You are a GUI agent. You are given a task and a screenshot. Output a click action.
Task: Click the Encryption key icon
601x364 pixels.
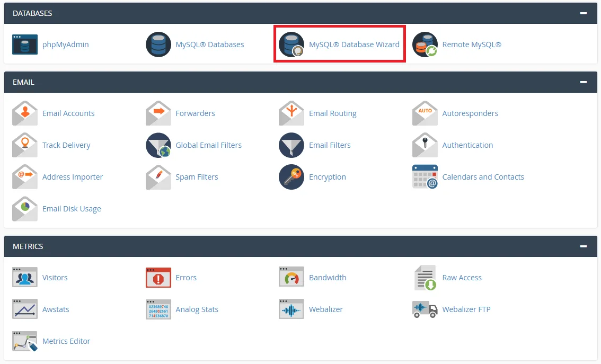pyautogui.click(x=291, y=177)
